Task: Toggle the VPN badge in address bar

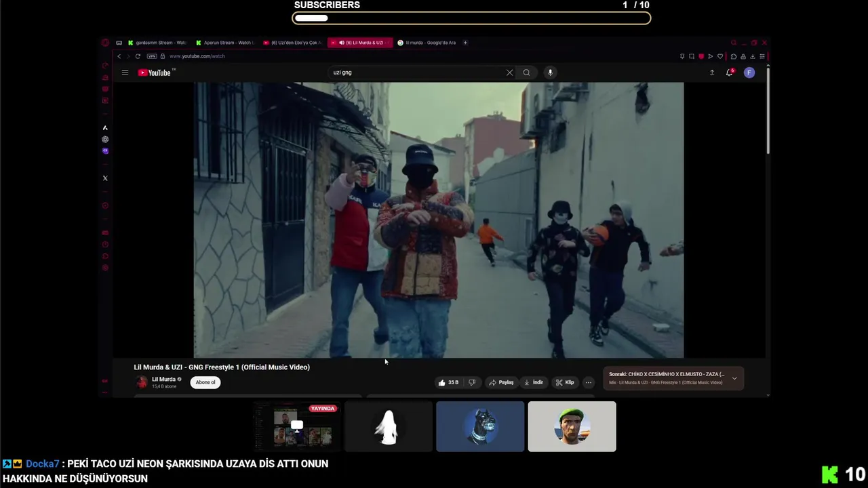Action: click(x=152, y=56)
